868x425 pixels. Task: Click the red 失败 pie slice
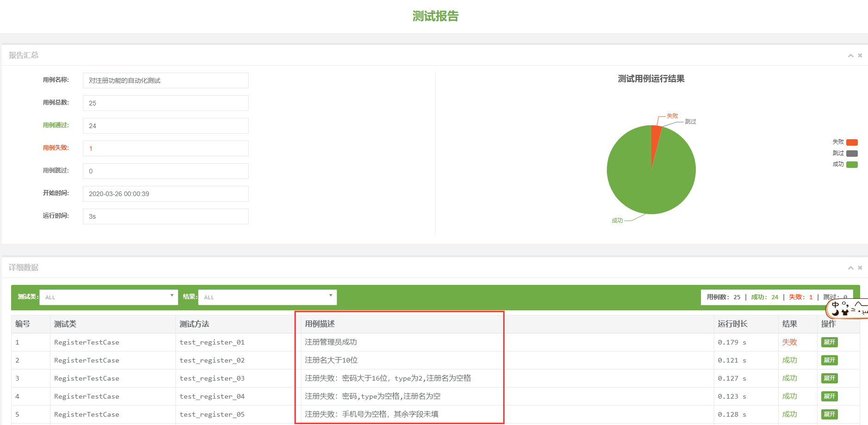point(655,139)
